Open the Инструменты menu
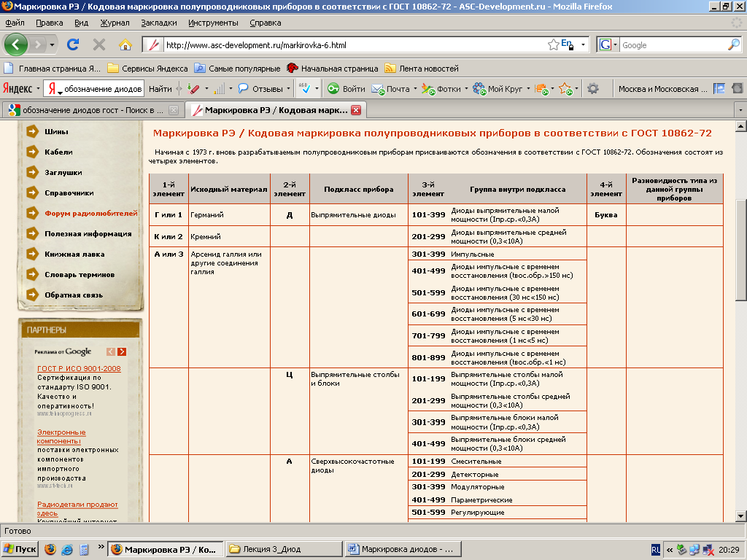The height and width of the screenshot is (560, 747). 213,23
